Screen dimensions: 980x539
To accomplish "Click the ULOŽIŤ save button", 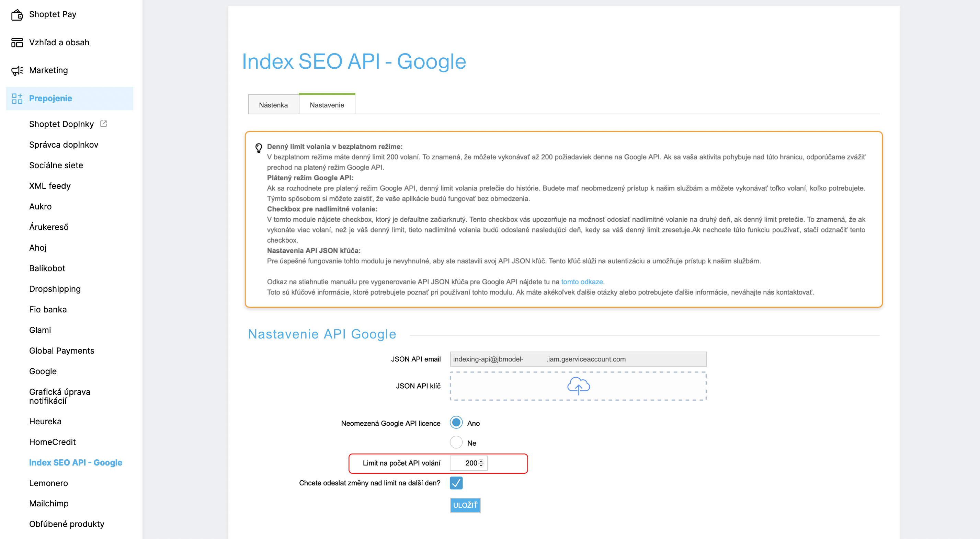I will click(x=465, y=505).
